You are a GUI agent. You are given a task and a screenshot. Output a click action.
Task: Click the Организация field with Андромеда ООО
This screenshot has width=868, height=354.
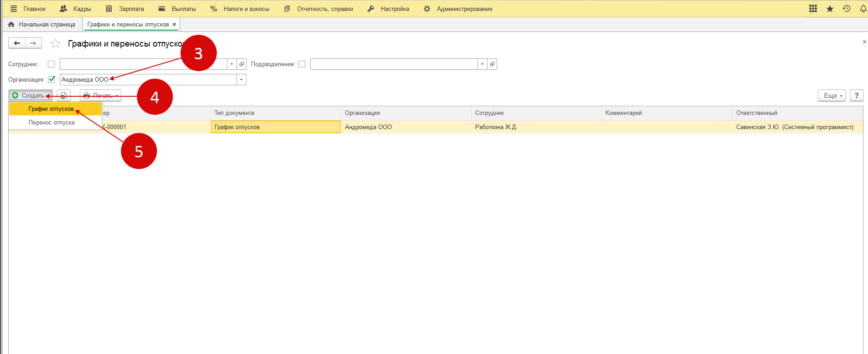coord(148,80)
